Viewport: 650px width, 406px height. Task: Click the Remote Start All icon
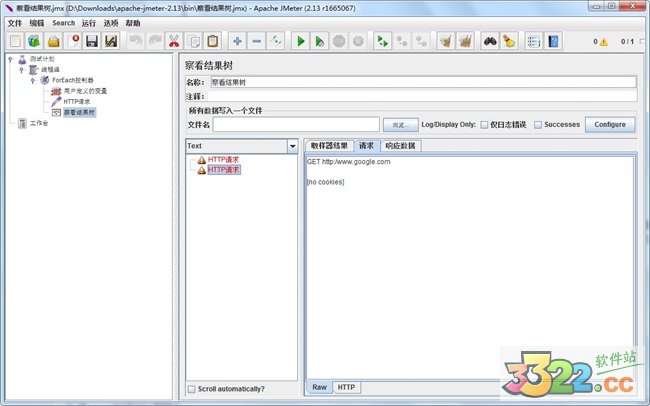[382, 41]
